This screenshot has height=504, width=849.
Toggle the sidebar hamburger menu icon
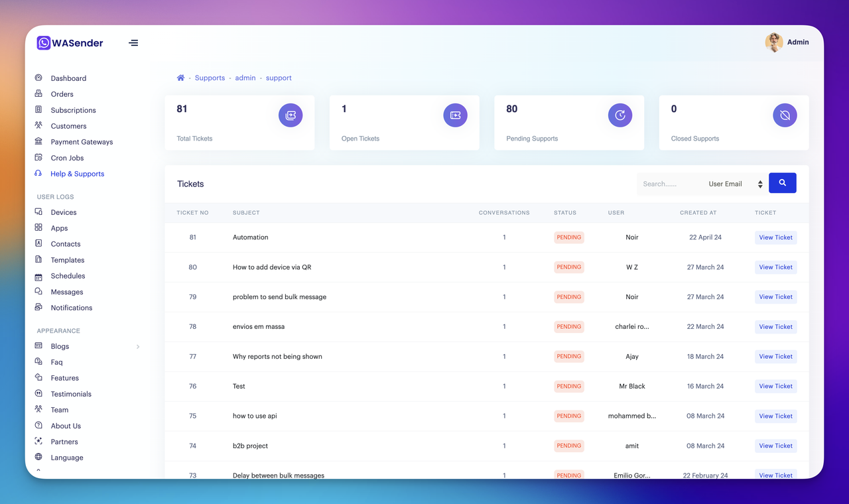coord(133,43)
